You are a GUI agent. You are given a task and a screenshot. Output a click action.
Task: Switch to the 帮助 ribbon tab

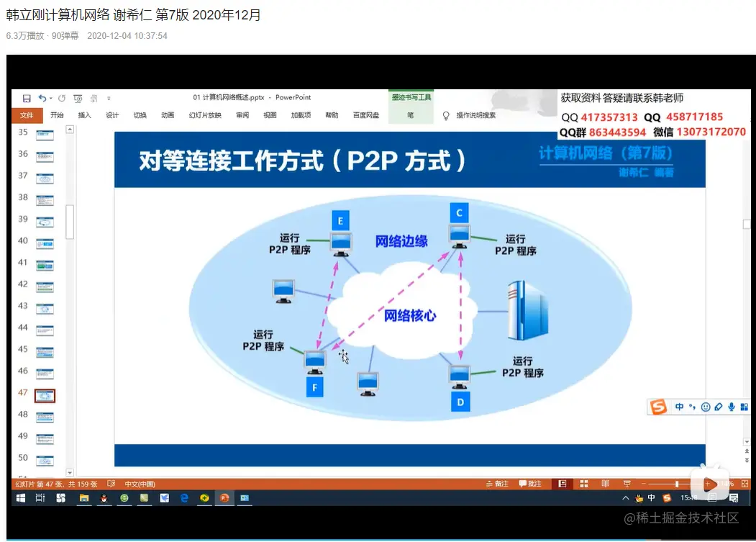(332, 115)
